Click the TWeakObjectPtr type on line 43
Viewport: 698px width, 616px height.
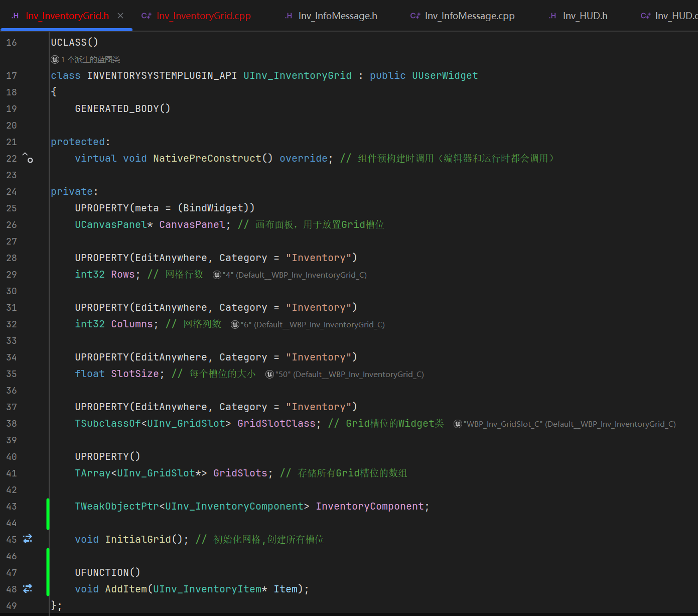[x=117, y=507]
